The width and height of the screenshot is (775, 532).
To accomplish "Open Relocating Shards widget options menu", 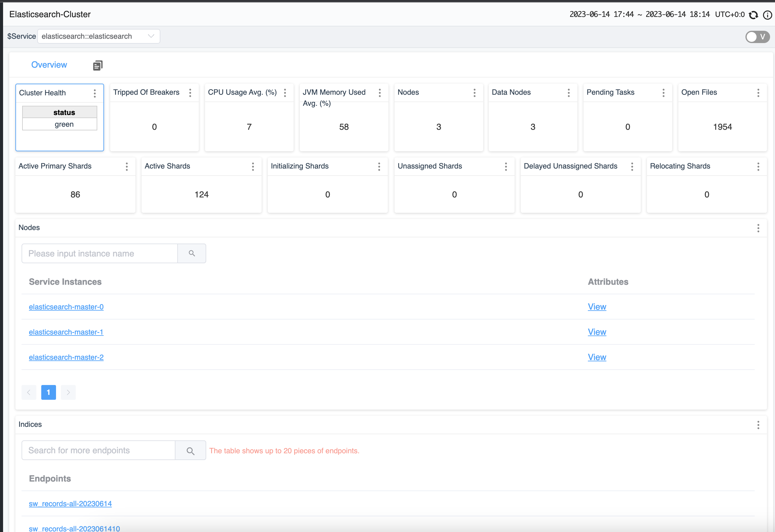I will pos(758,166).
